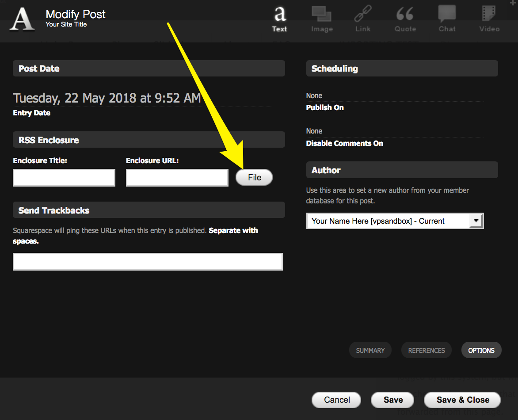Screen dimensions: 518x420
Task: Focus the Enclosure URL input field
Action: pyautogui.click(x=177, y=178)
